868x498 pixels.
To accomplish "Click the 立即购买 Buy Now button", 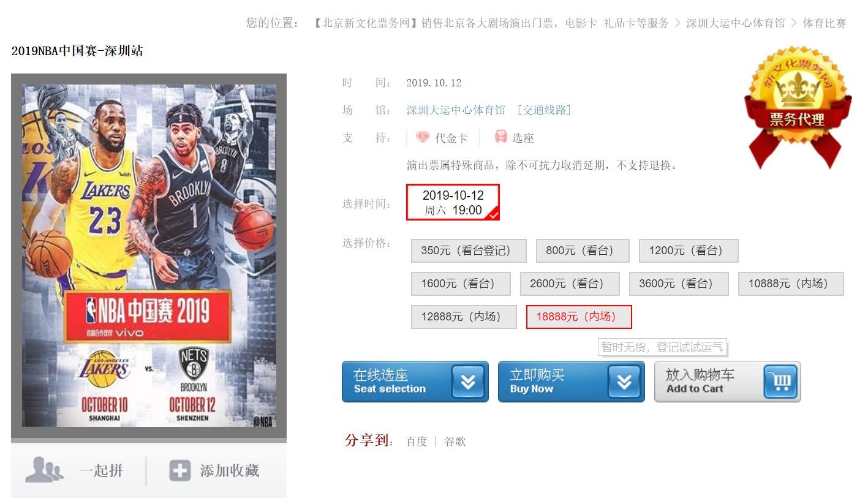I will coord(572,382).
